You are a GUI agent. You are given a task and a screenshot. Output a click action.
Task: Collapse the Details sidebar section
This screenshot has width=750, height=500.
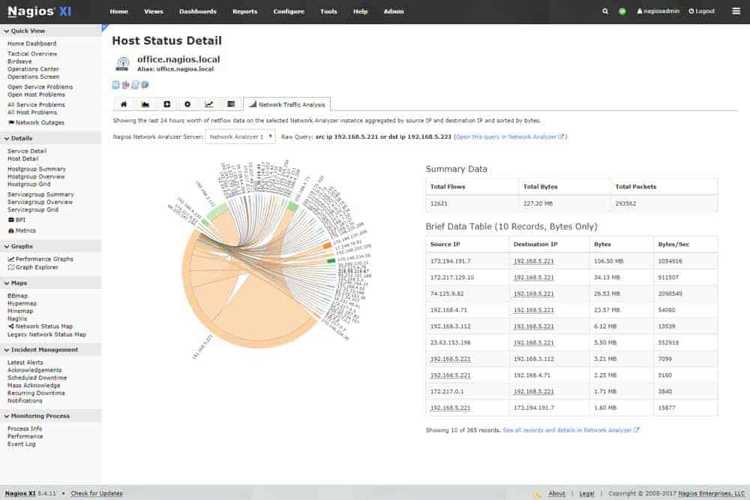coord(50,138)
